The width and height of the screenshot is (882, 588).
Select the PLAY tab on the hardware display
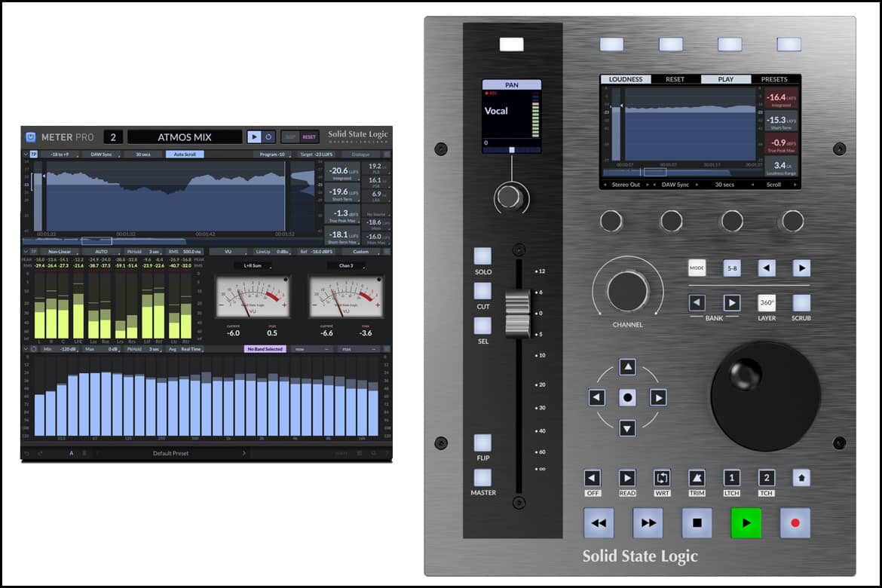(x=726, y=79)
